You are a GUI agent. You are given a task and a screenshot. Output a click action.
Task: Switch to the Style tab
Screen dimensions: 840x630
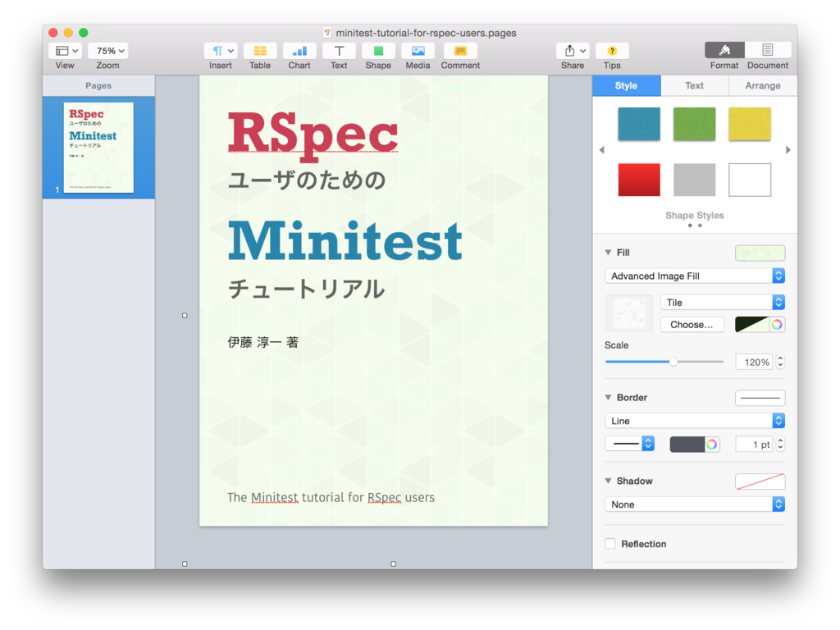626,85
